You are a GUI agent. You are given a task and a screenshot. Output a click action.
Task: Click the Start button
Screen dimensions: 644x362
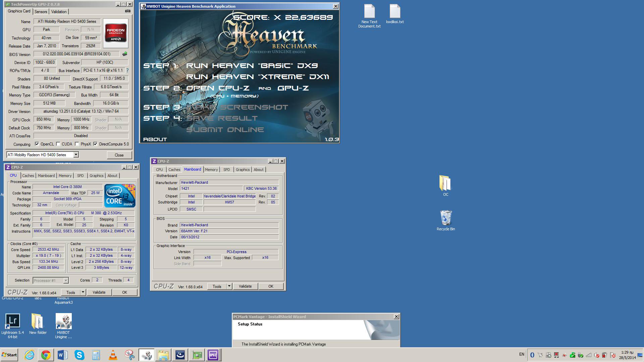pyautogui.click(x=9, y=355)
